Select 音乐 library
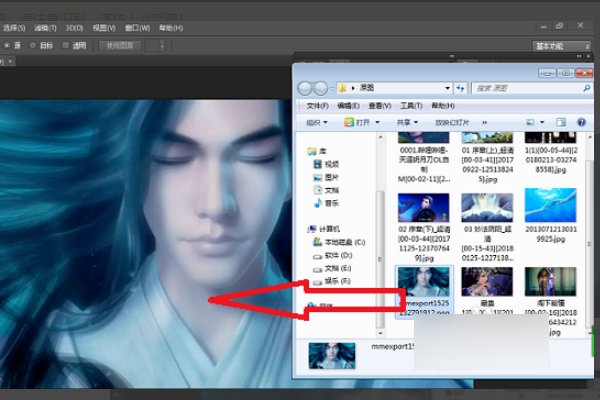The width and height of the screenshot is (600, 400). pyautogui.click(x=326, y=203)
